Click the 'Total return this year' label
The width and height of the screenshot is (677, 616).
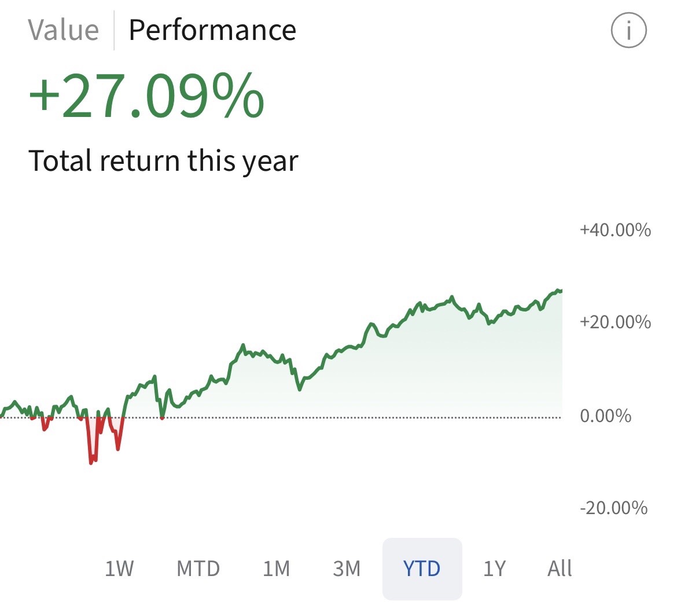[163, 160]
